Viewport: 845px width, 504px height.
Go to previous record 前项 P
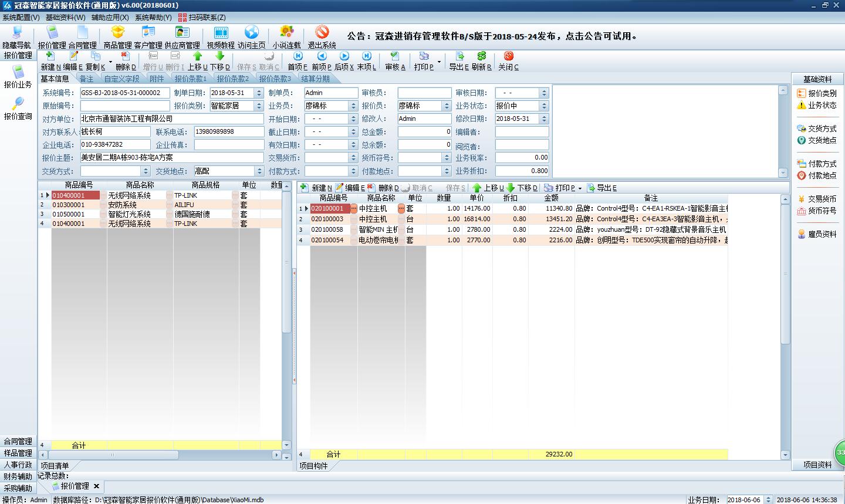tap(322, 61)
